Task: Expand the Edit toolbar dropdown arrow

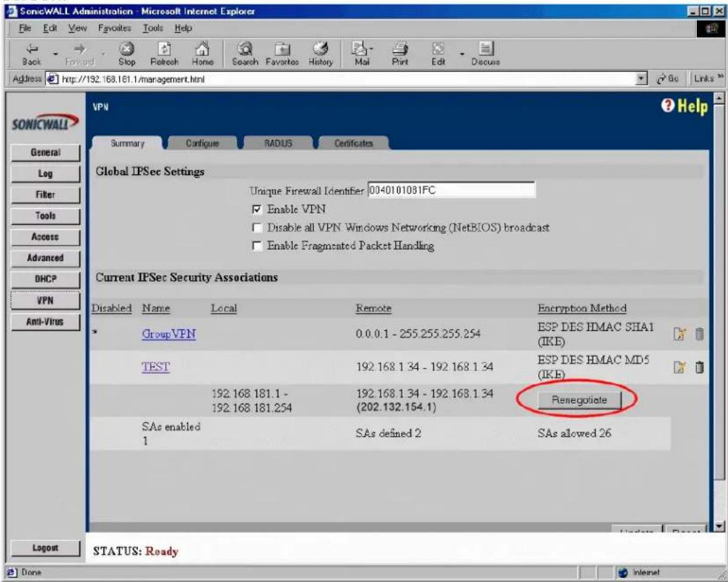Action: coord(461,54)
